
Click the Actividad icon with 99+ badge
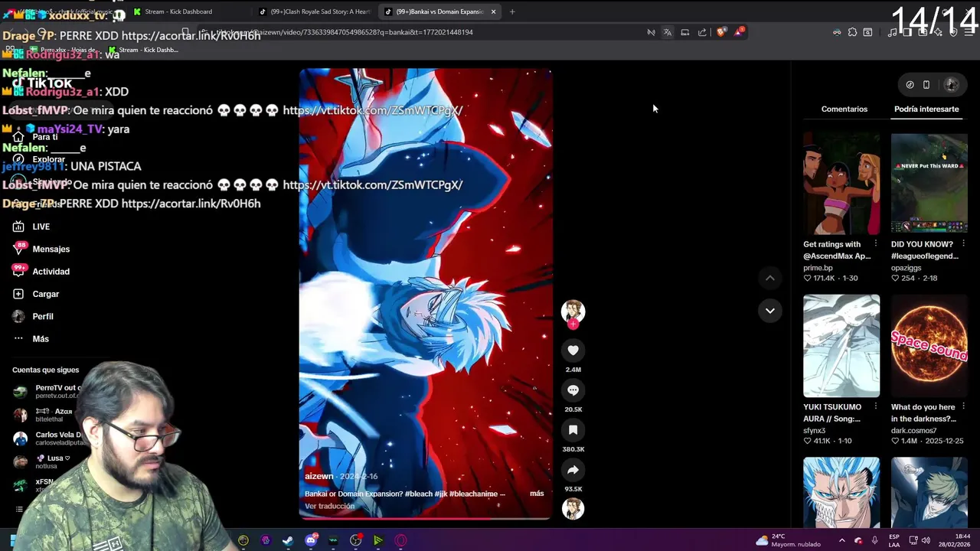[18, 271]
